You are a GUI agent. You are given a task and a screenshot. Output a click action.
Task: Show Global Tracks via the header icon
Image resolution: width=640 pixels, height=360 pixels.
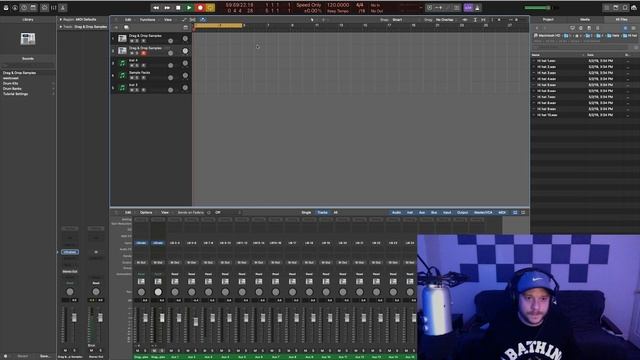186,27
